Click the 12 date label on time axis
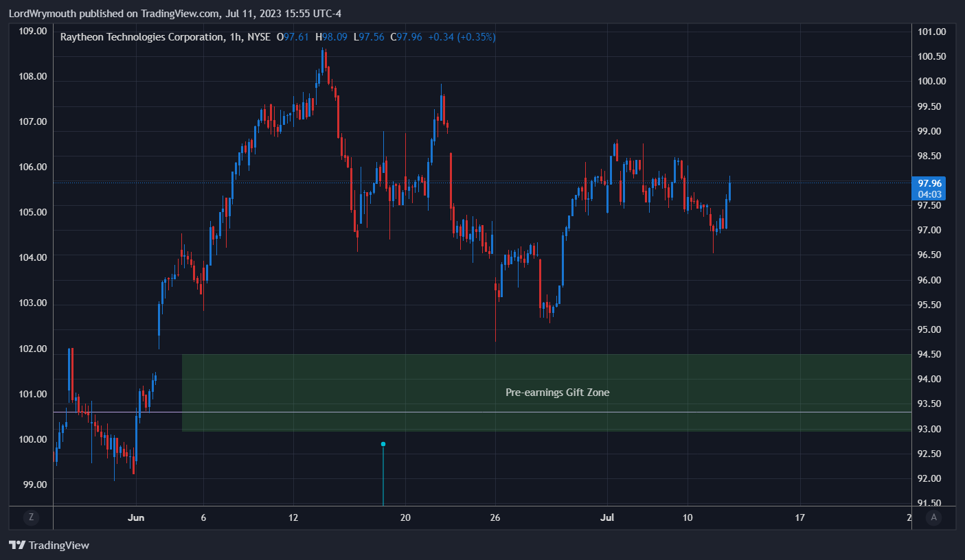The width and height of the screenshot is (965, 560). [294, 517]
